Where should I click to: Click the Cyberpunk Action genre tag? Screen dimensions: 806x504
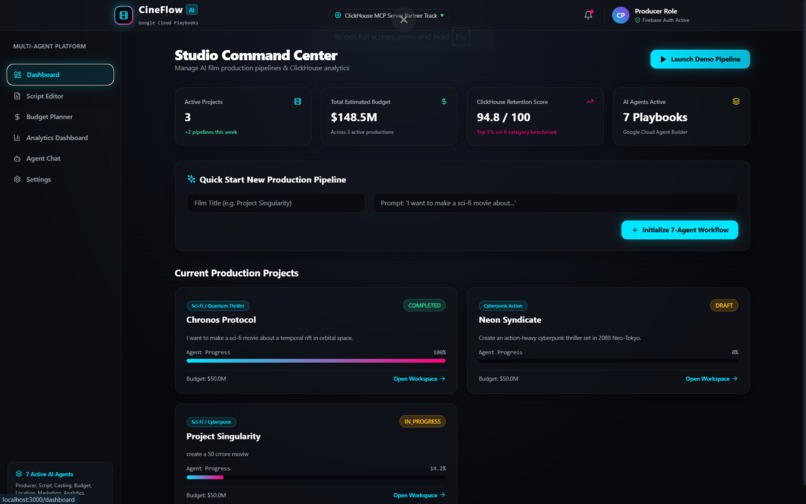click(503, 305)
